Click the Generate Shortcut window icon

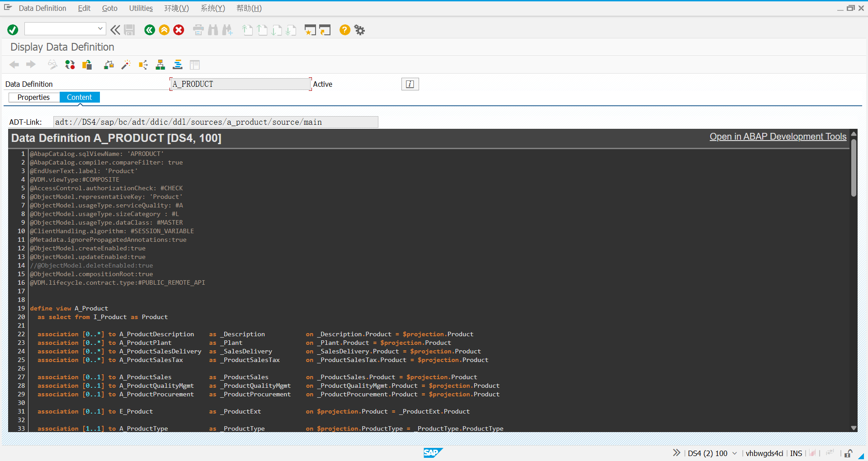point(325,30)
